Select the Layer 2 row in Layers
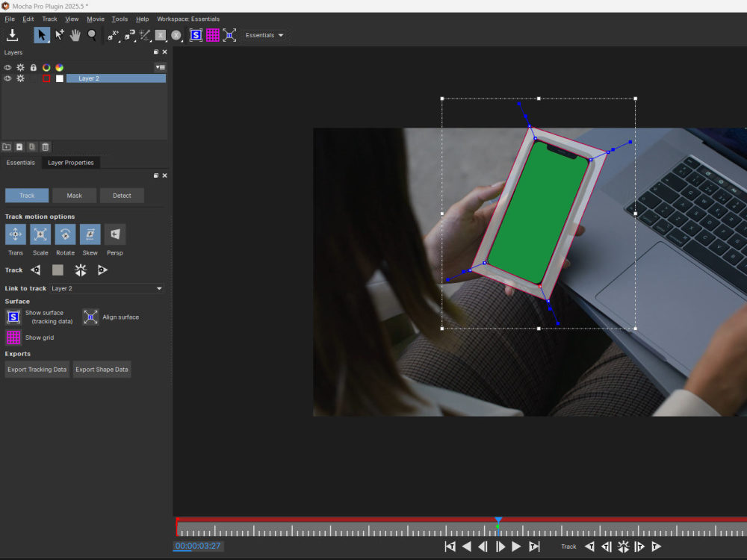Viewport: 747px width, 560px height. tap(116, 78)
